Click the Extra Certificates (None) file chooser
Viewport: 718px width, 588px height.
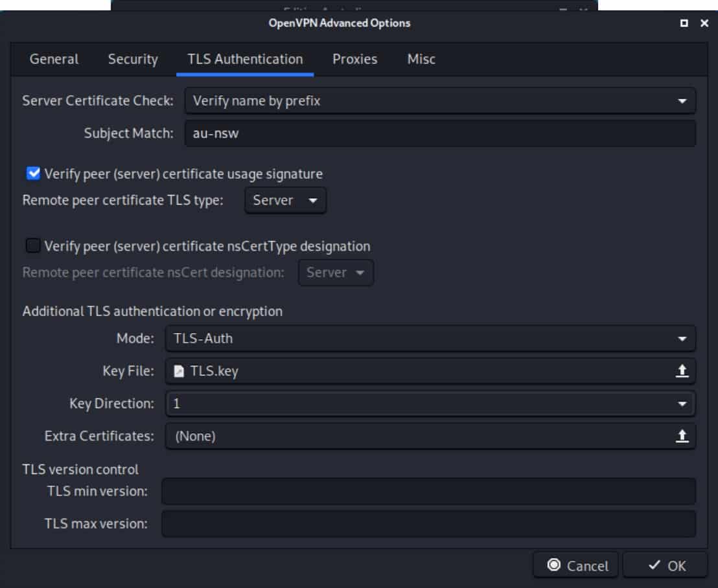click(x=430, y=436)
